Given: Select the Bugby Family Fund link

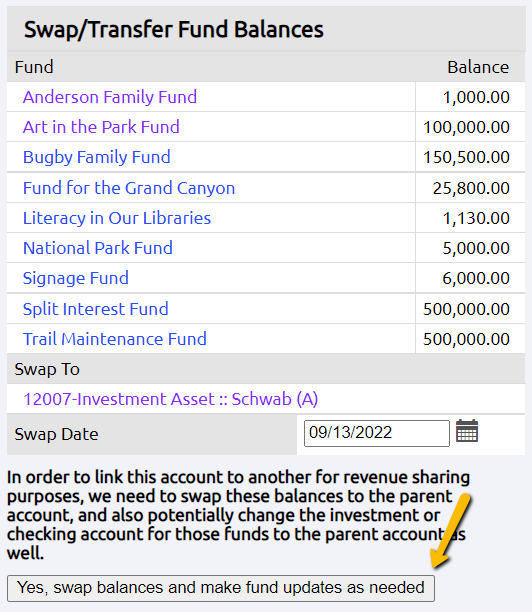Looking at the screenshot, I should click(96, 157).
